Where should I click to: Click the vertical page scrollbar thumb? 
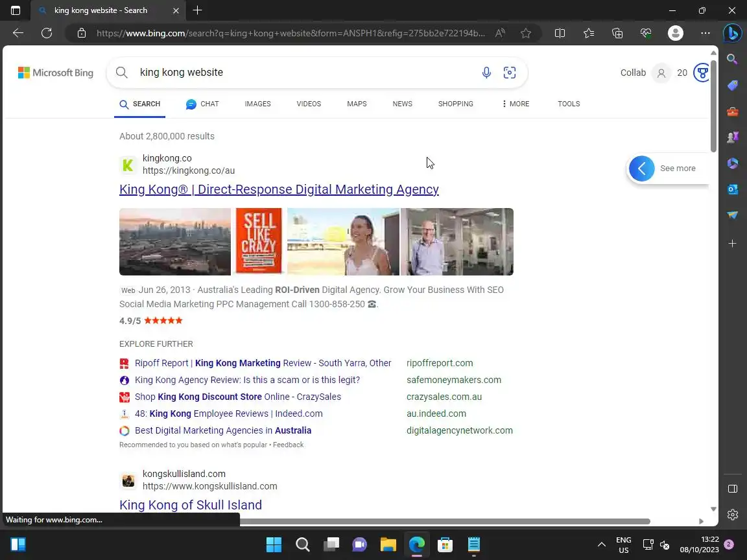713,106
